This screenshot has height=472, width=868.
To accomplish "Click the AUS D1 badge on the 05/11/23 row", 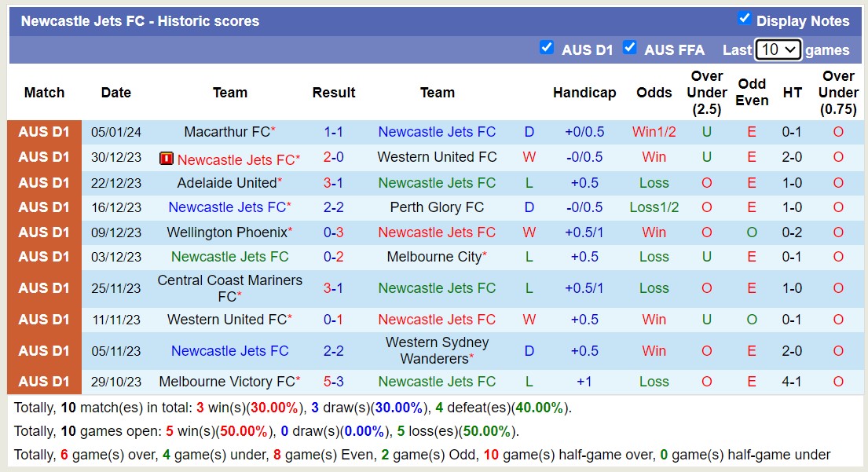I will point(44,351).
